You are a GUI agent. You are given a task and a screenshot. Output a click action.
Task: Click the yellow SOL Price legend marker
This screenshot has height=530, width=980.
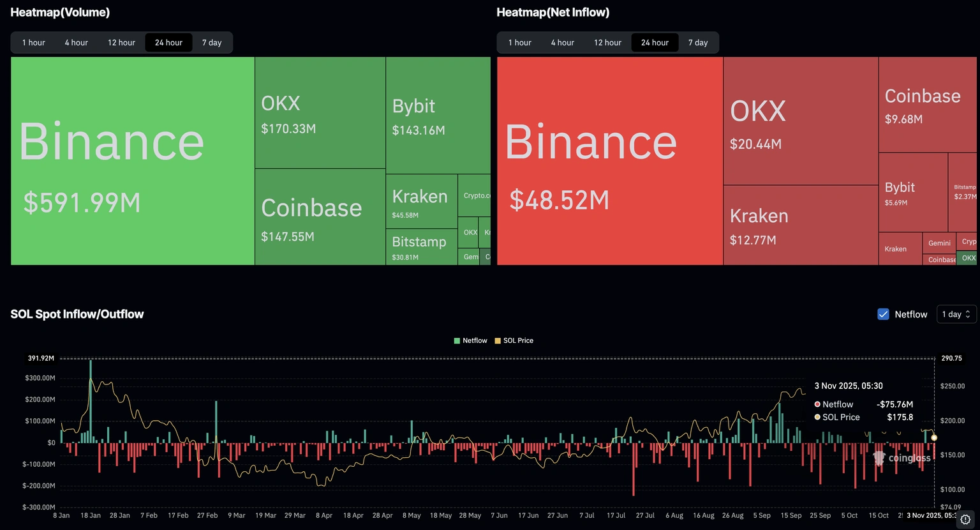pos(498,341)
